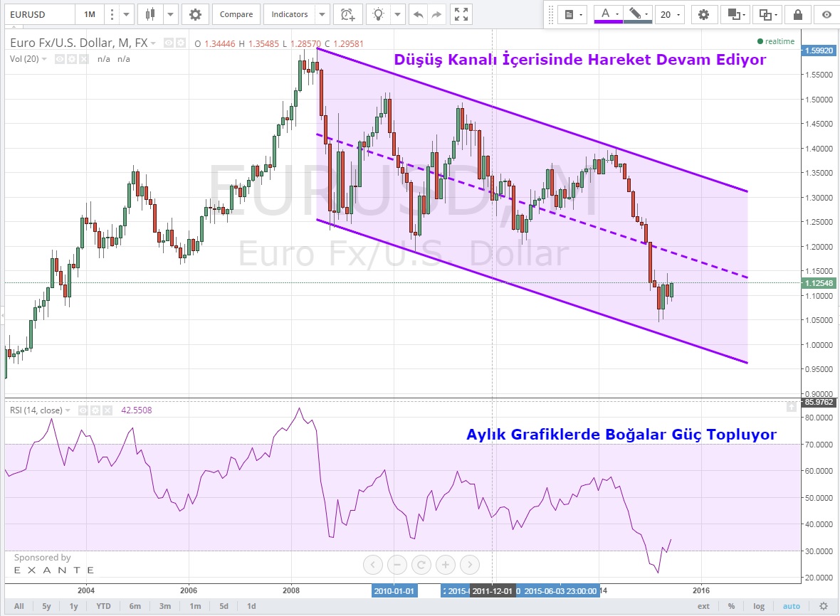Select the 5y time range
840x616 pixels.
46,606
